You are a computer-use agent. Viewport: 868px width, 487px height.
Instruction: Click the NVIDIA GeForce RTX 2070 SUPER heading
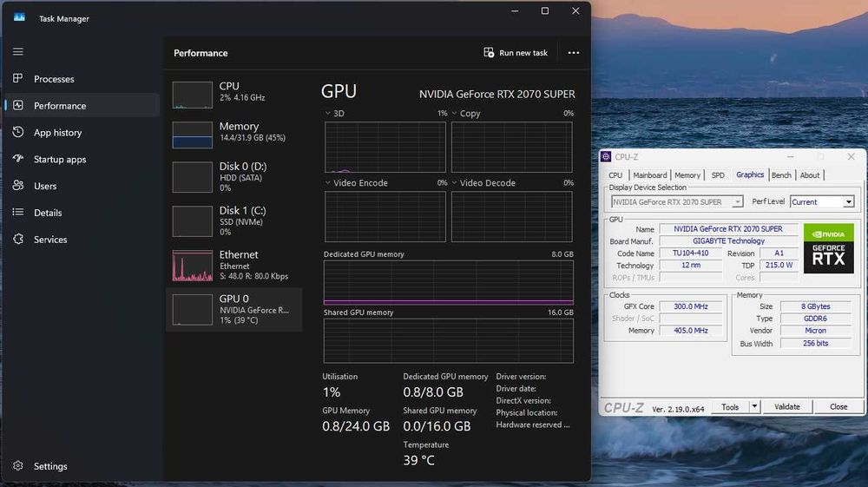click(497, 94)
